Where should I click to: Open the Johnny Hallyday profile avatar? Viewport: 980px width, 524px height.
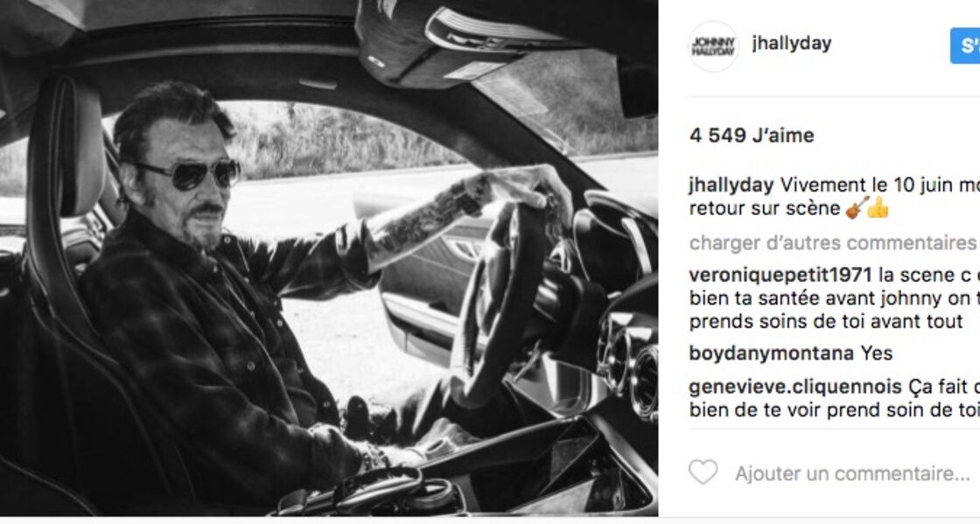tap(713, 46)
